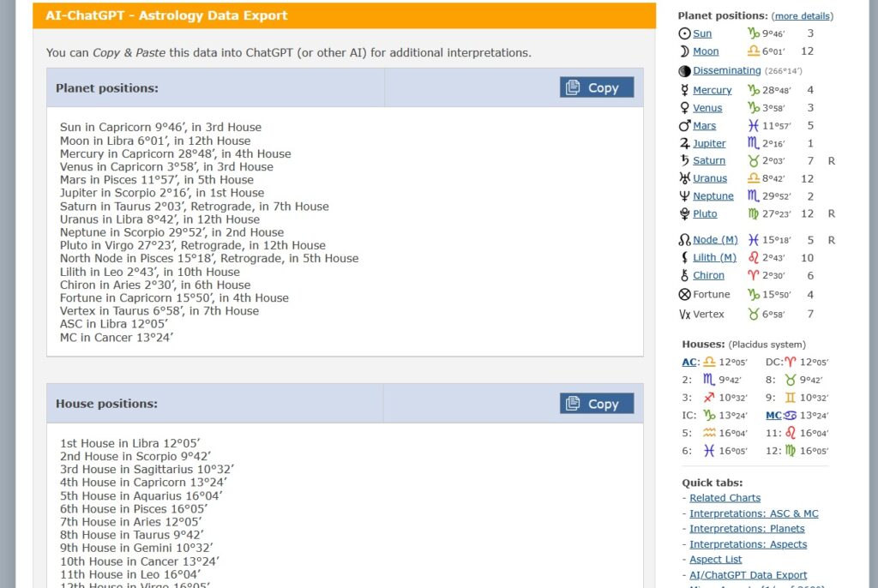Screen dimensions: 878x588
Task: Click the Mars glyph symbol
Action: tap(684, 126)
